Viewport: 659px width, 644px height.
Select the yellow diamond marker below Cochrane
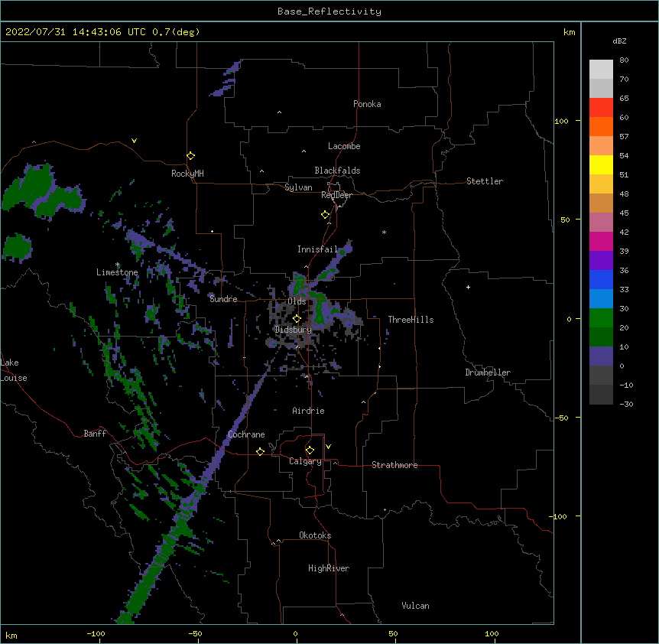260,451
